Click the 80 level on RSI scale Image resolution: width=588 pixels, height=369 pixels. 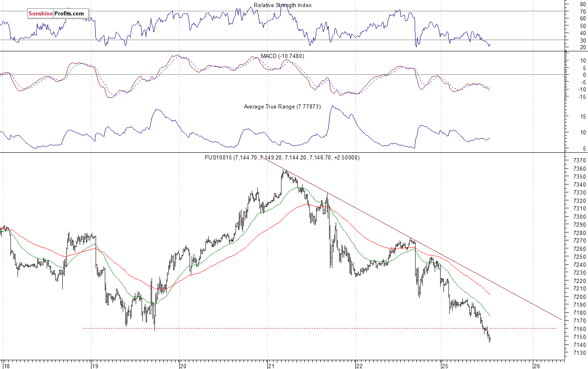pyautogui.click(x=583, y=4)
